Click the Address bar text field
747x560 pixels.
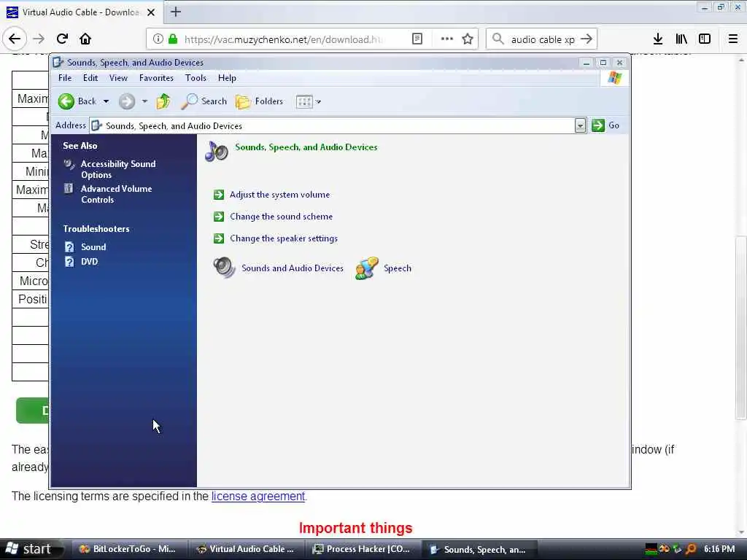[x=332, y=125]
